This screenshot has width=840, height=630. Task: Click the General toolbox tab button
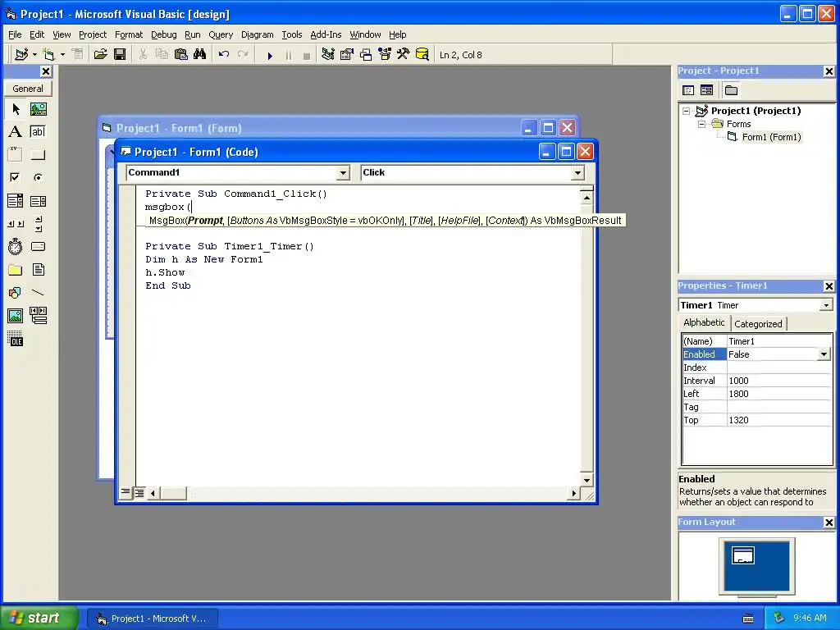(x=28, y=89)
